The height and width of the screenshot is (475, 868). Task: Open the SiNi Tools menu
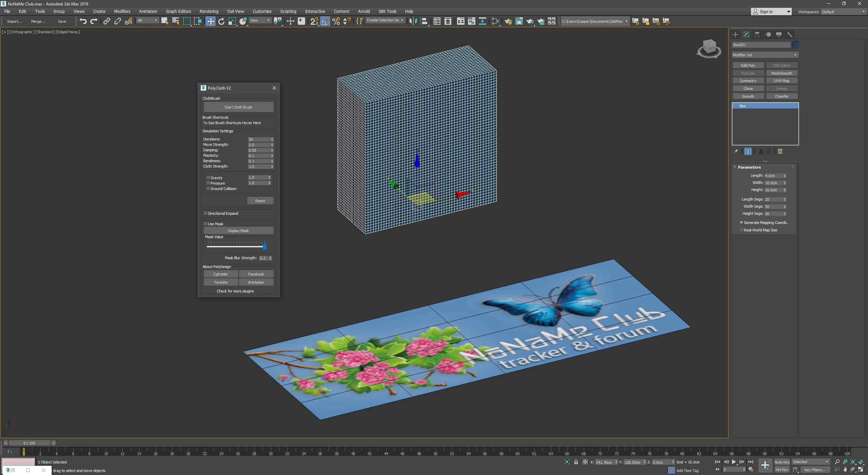(x=387, y=11)
